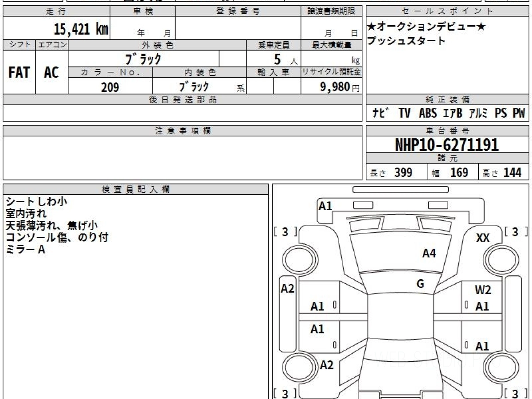The height and width of the screenshot is (399, 532).
Task: Select the ABS equipment entry
Action: tap(428, 113)
